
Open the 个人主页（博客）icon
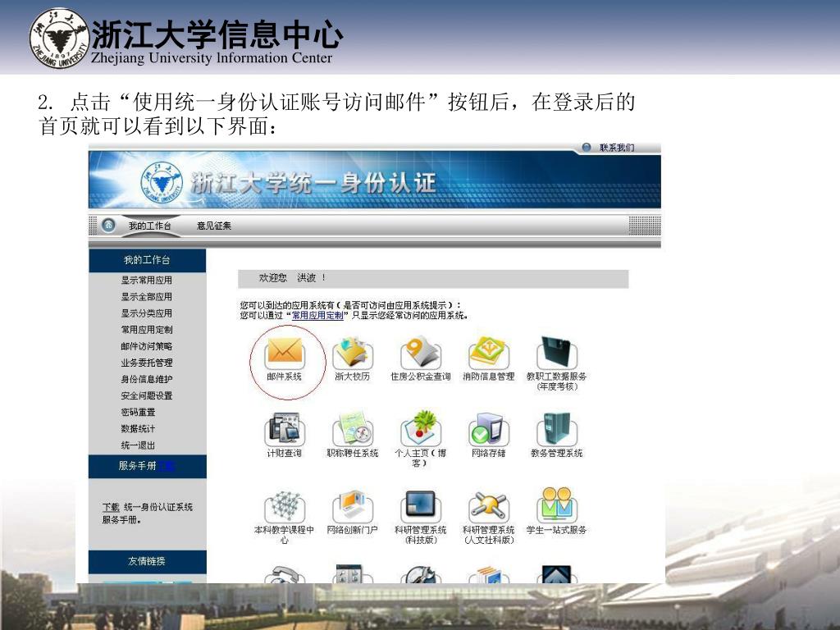point(421,429)
